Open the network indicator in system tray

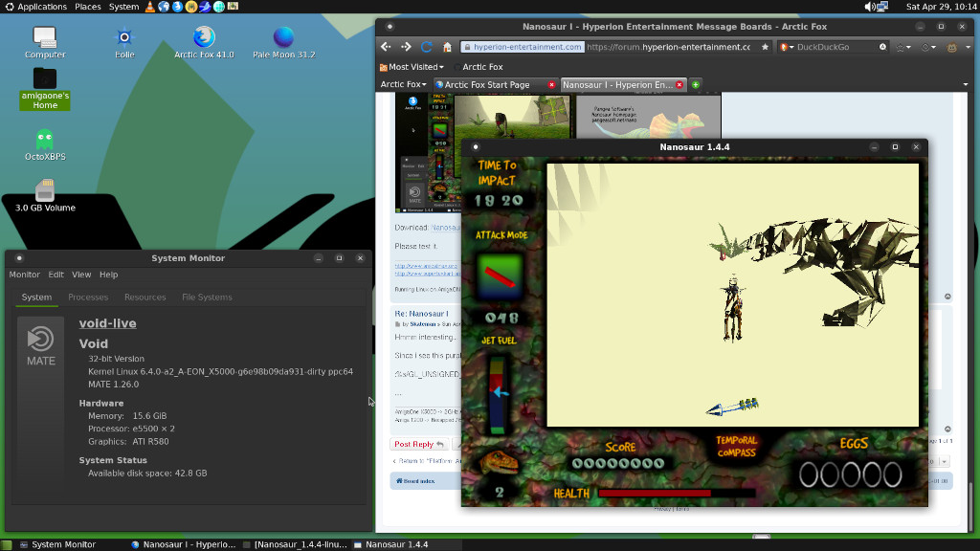[x=882, y=7]
